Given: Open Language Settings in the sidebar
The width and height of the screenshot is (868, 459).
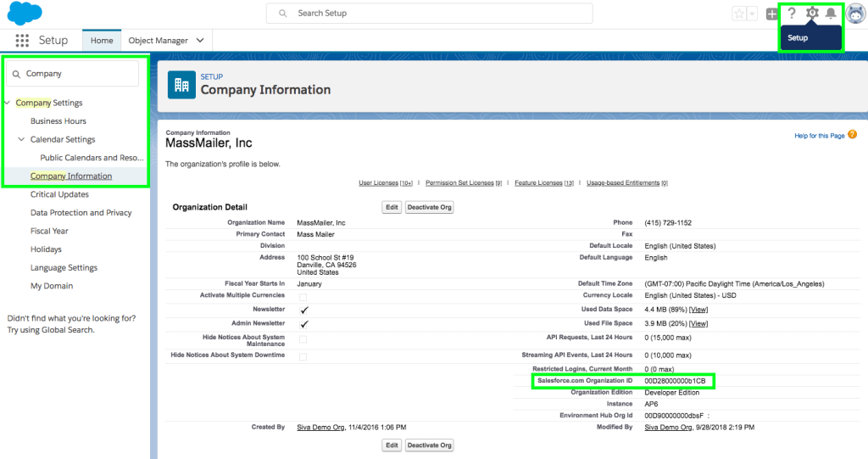Looking at the screenshot, I should click(64, 267).
